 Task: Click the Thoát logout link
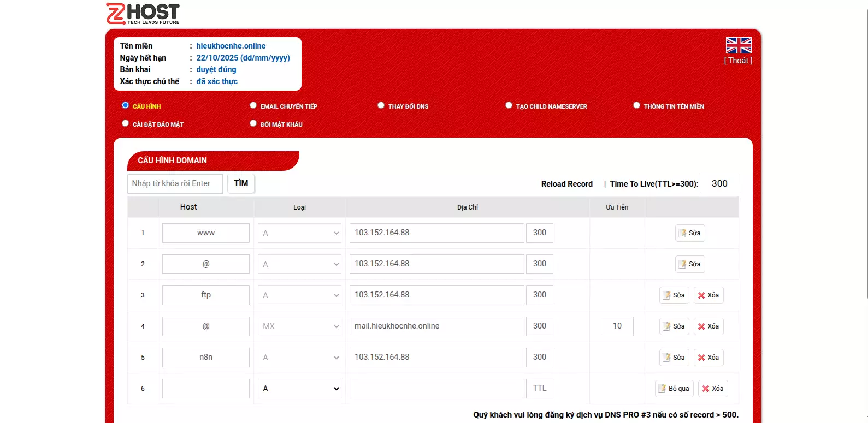[x=738, y=61]
